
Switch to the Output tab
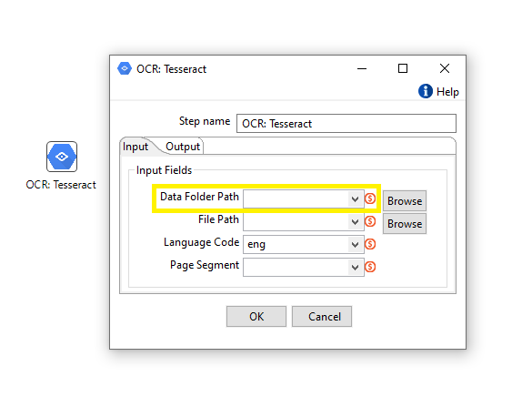coord(183,147)
